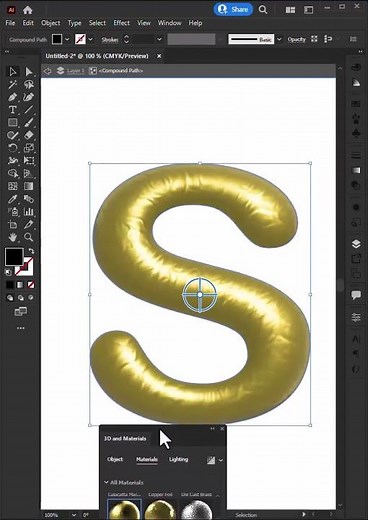
Task: Enable Draw Normal mode
Action: pyautogui.click(x=10, y=298)
